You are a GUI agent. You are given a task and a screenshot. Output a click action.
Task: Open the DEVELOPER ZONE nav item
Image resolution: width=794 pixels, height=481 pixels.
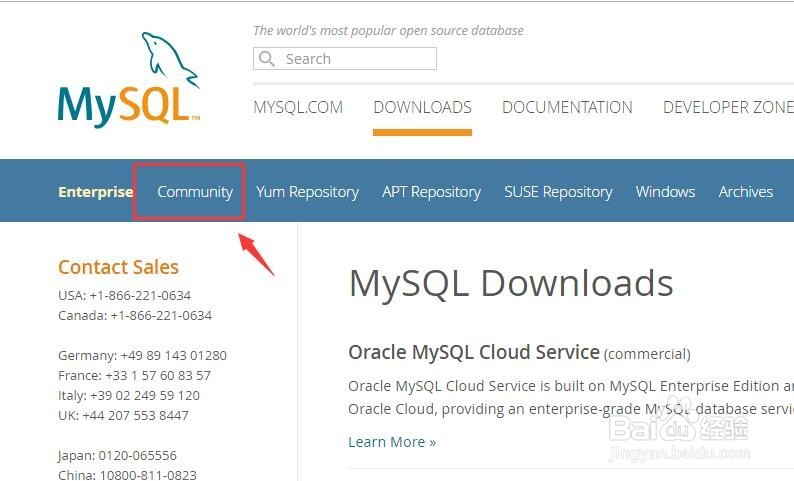click(x=728, y=107)
